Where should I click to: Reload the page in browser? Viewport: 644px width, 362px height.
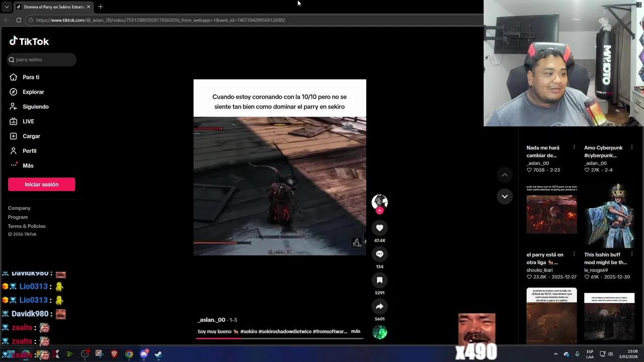coord(19,20)
